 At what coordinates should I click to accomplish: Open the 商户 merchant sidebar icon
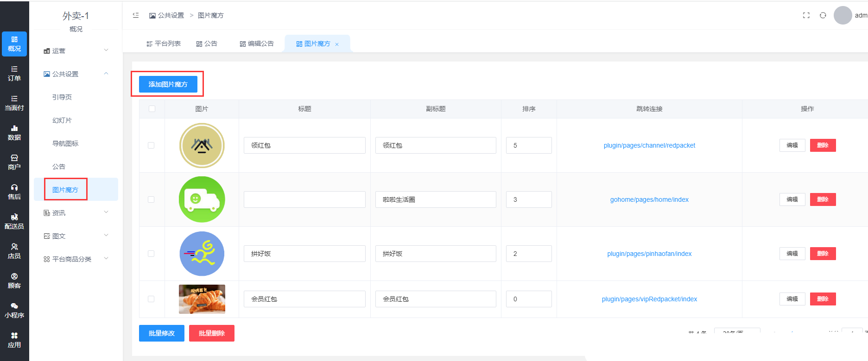[14, 162]
